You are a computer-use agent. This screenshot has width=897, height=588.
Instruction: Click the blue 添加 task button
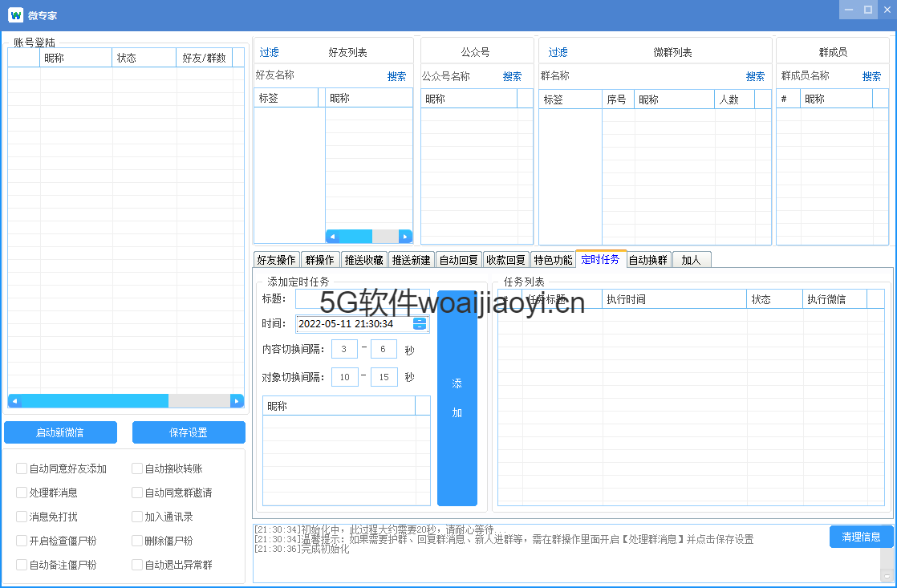[x=457, y=398]
